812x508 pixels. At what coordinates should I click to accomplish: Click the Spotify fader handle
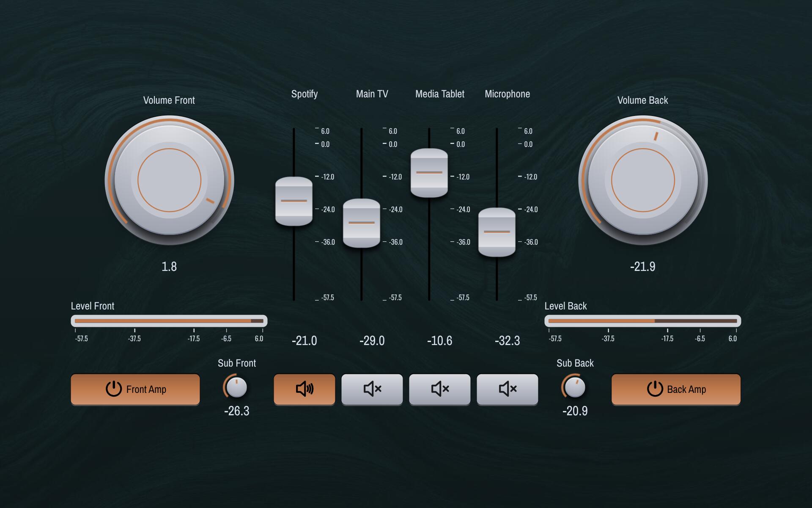point(294,201)
